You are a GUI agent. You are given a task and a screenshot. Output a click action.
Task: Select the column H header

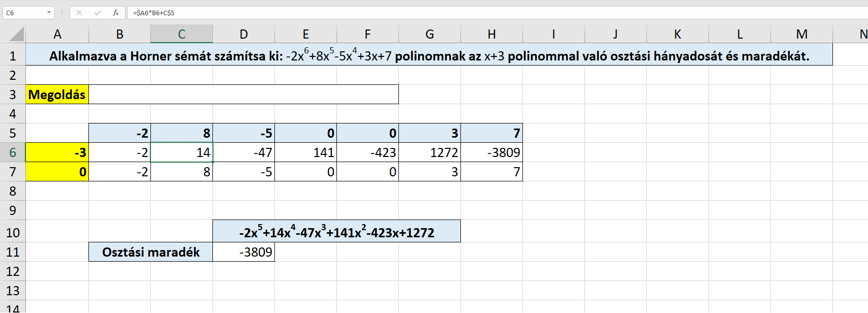(x=491, y=34)
